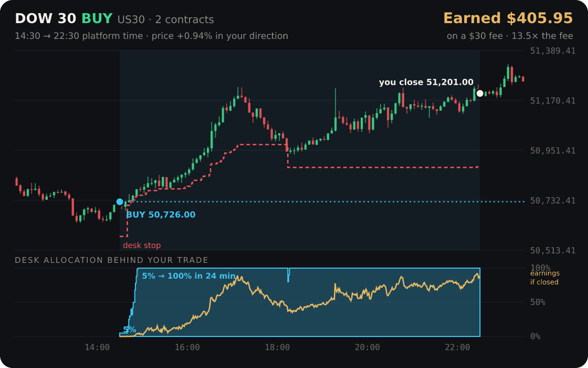Click the 'desk stop' label
Image resolution: width=588 pixels, height=368 pixels.
click(142, 246)
